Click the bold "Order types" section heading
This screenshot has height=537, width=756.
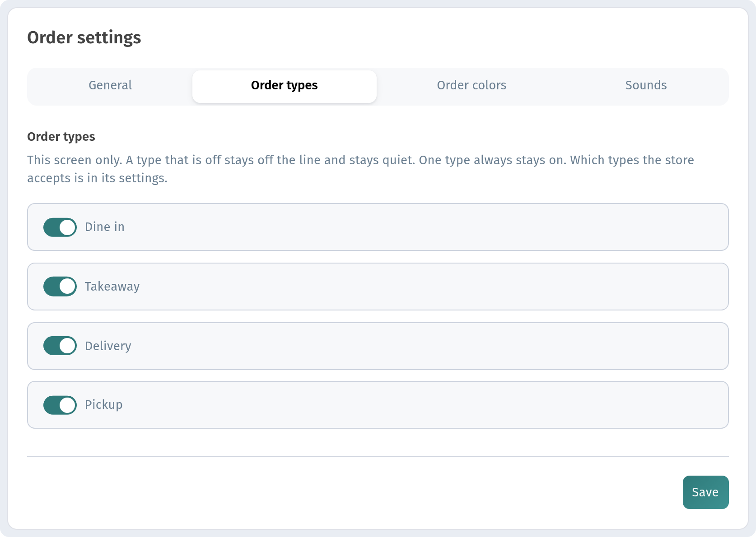61,137
